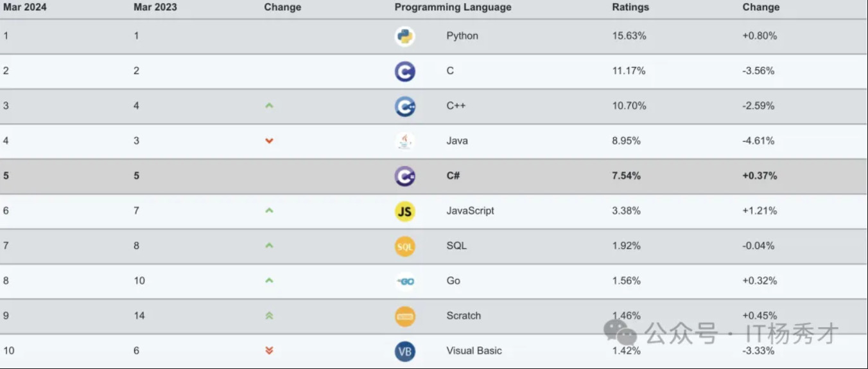Click the Java coffee cup logo
868x369 pixels.
[404, 141]
